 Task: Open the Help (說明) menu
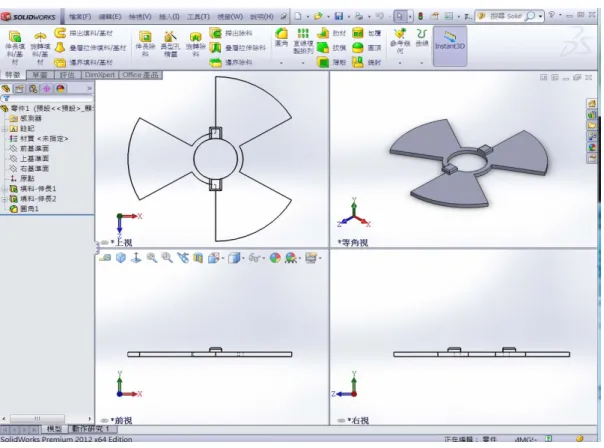(262, 17)
